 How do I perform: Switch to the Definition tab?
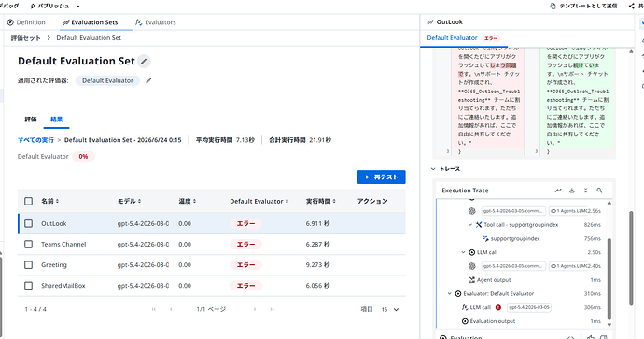(x=26, y=22)
